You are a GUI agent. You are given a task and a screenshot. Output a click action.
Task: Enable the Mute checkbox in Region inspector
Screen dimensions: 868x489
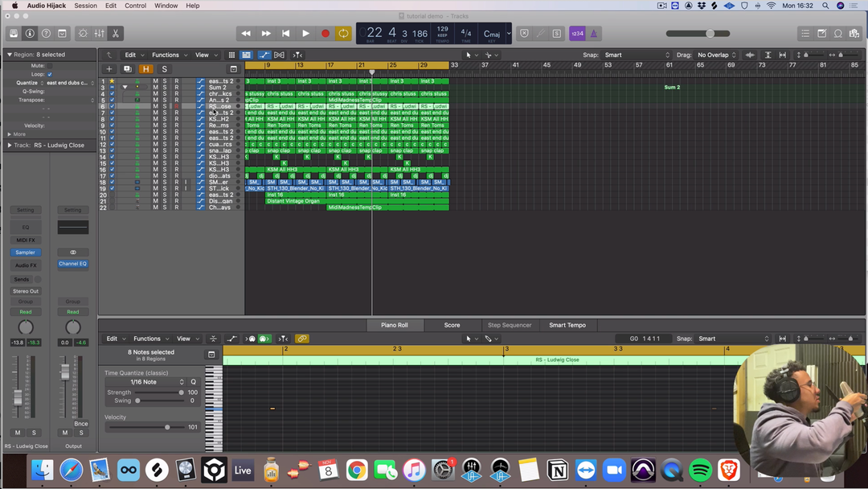(50, 65)
